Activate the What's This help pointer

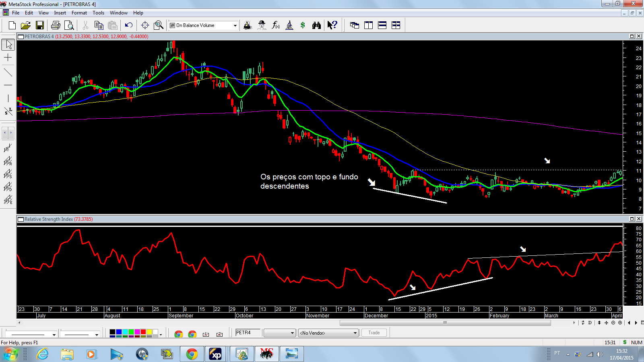(332, 25)
